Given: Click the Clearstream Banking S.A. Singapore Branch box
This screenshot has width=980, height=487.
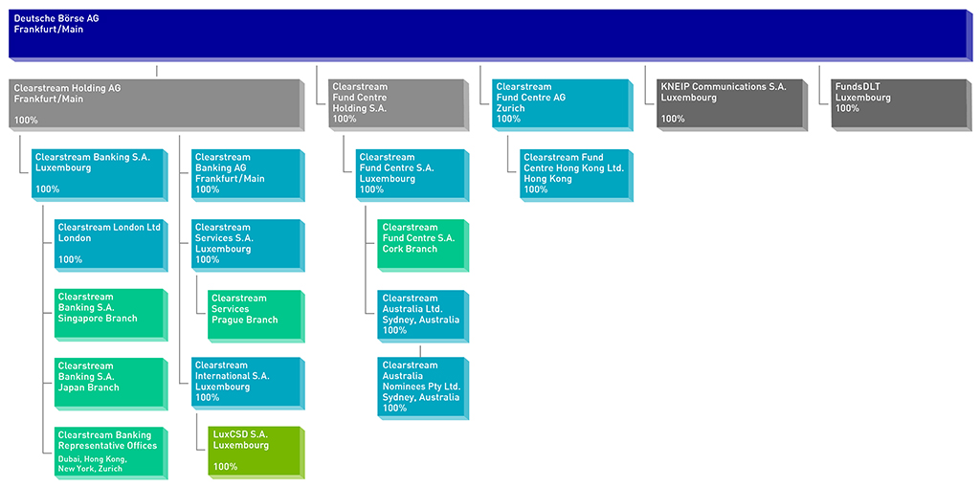Looking at the screenshot, I should pos(111,314).
